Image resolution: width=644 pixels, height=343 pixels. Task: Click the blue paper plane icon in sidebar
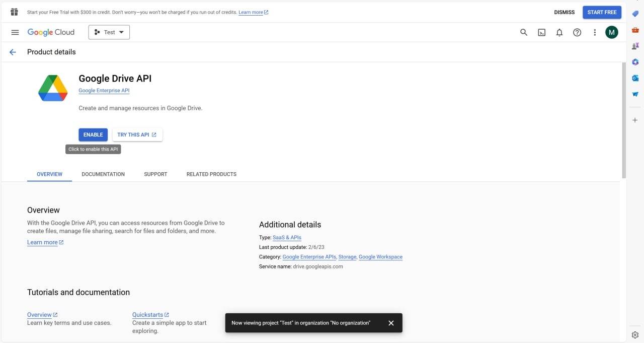tap(635, 94)
